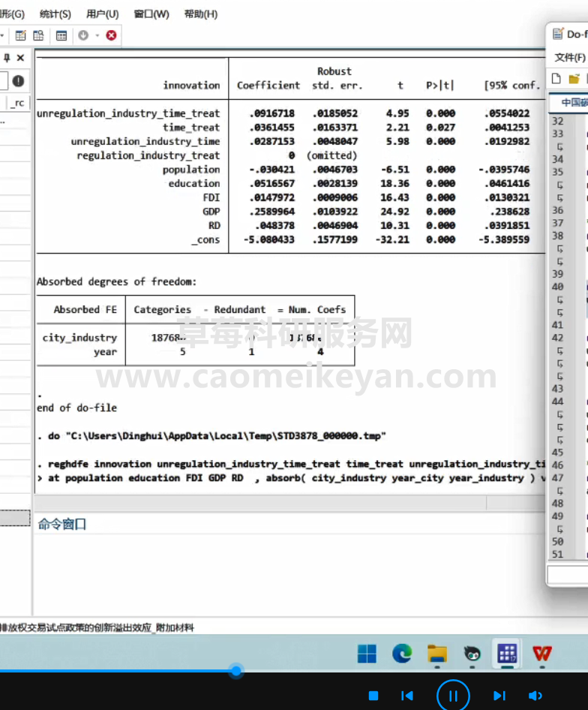
Task: Click the exclamation error filter icon
Action: pos(18,81)
